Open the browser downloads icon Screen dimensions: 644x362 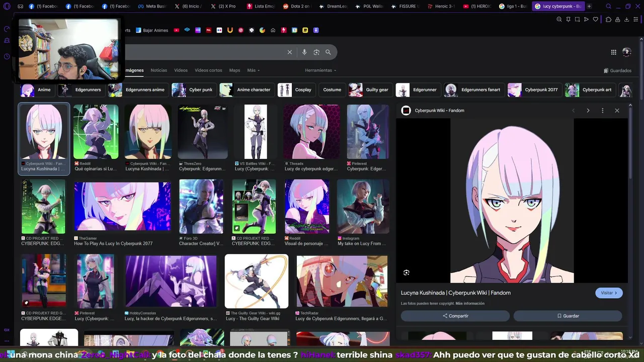[627, 20]
